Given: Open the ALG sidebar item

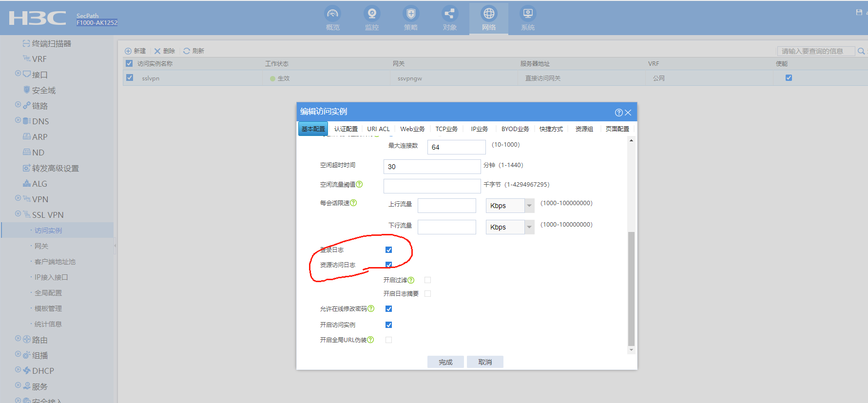Looking at the screenshot, I should (35, 184).
